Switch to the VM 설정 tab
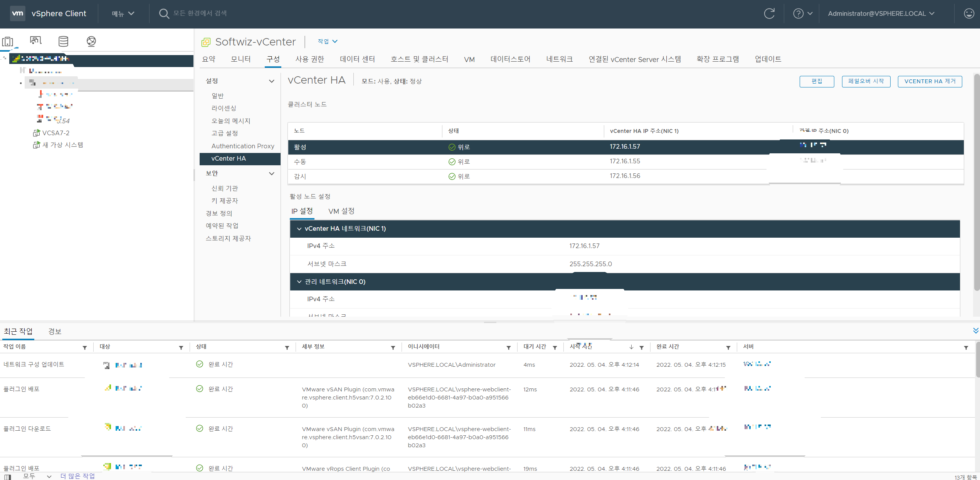 click(341, 211)
